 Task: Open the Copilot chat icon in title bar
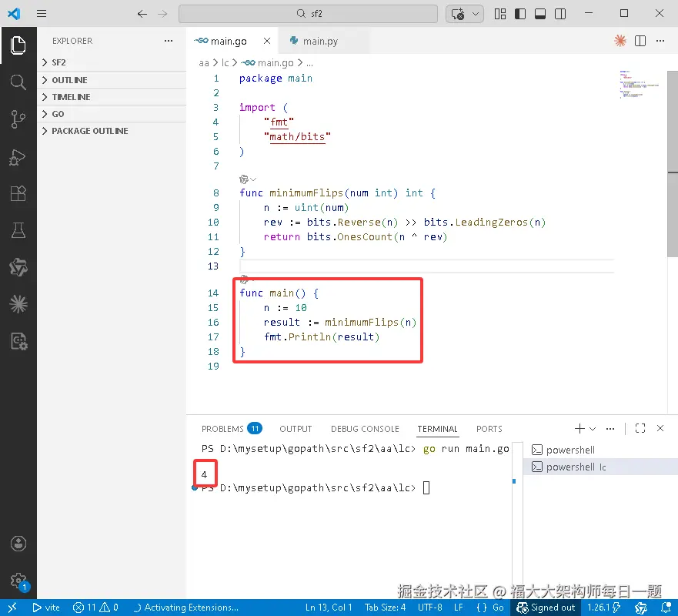[458, 14]
